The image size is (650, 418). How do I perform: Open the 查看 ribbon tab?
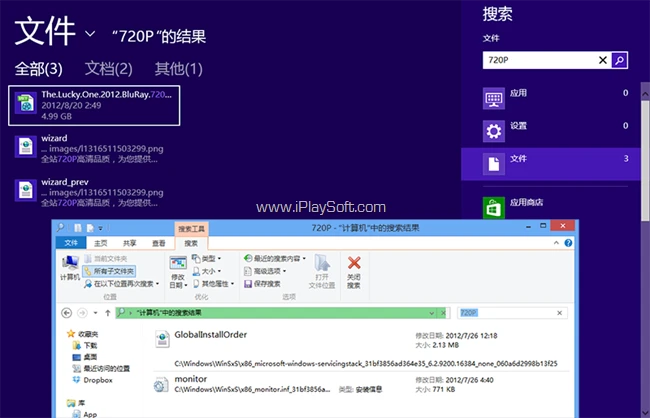coord(159,243)
